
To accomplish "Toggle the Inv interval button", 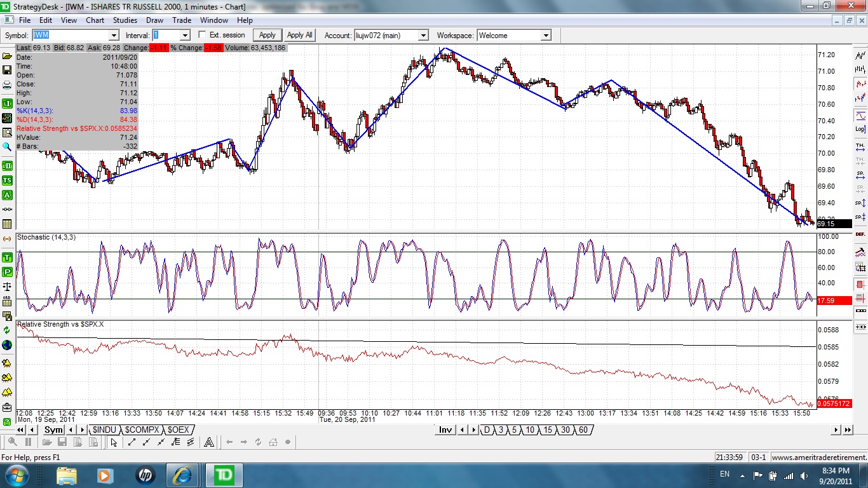I will tap(445, 430).
